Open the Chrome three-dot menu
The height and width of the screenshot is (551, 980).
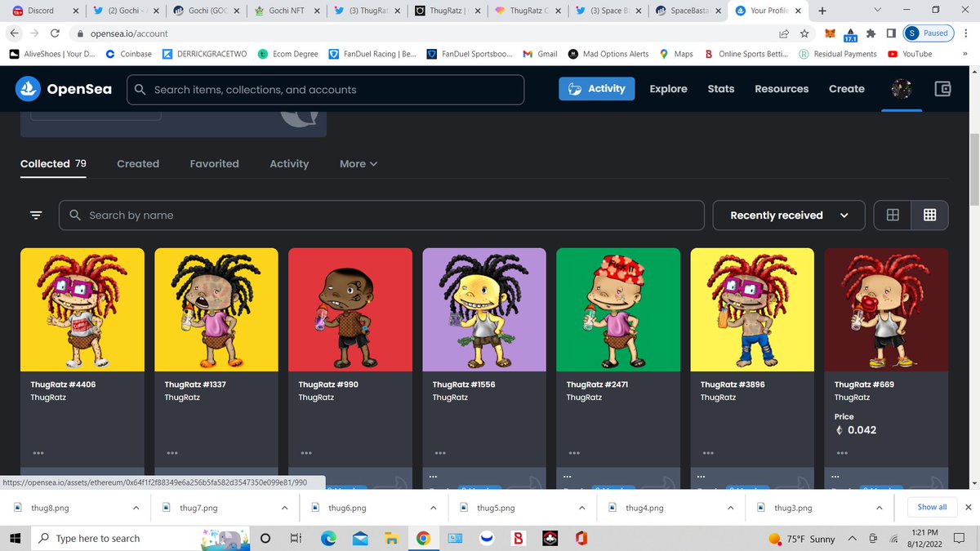tap(966, 33)
